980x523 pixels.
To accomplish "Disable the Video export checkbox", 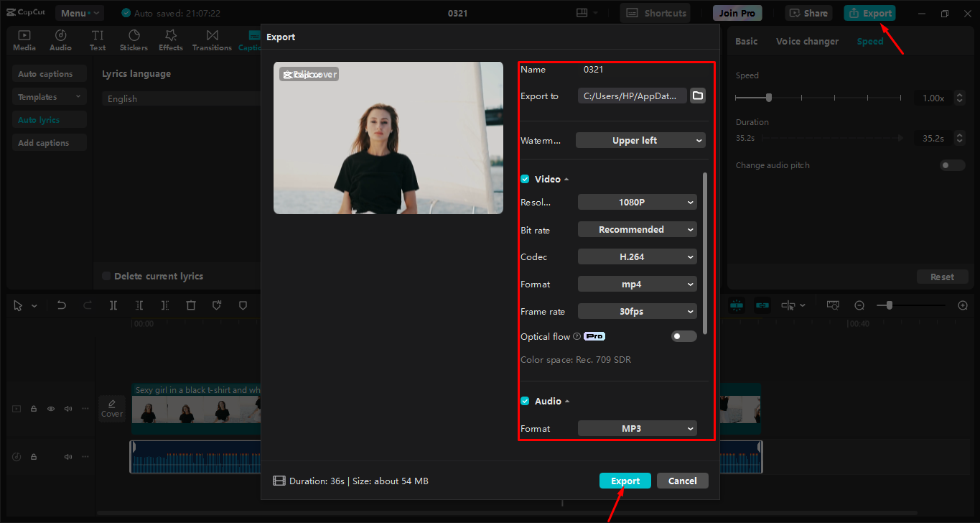I will pos(525,179).
